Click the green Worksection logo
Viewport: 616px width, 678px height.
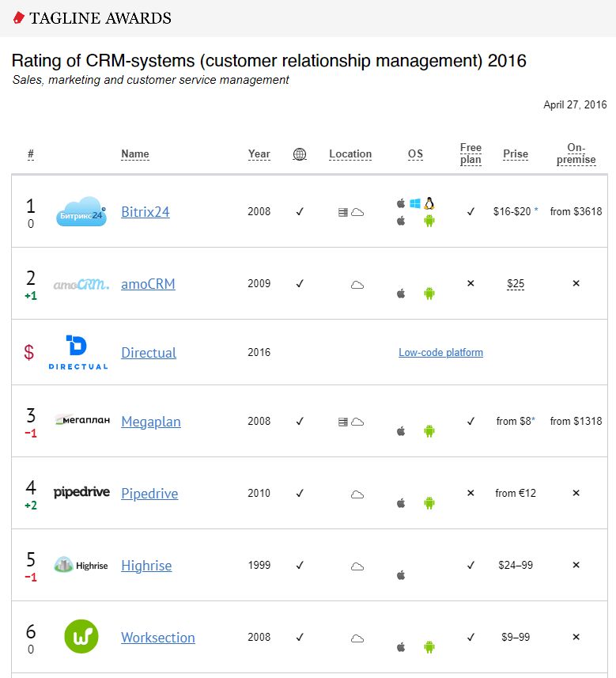[x=81, y=637]
